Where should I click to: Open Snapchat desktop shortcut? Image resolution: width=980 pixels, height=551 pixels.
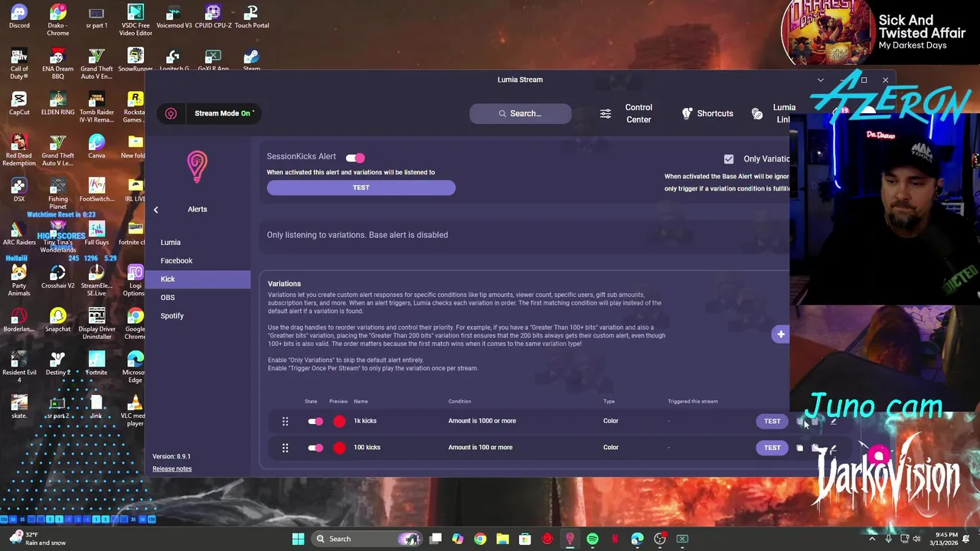click(x=57, y=321)
